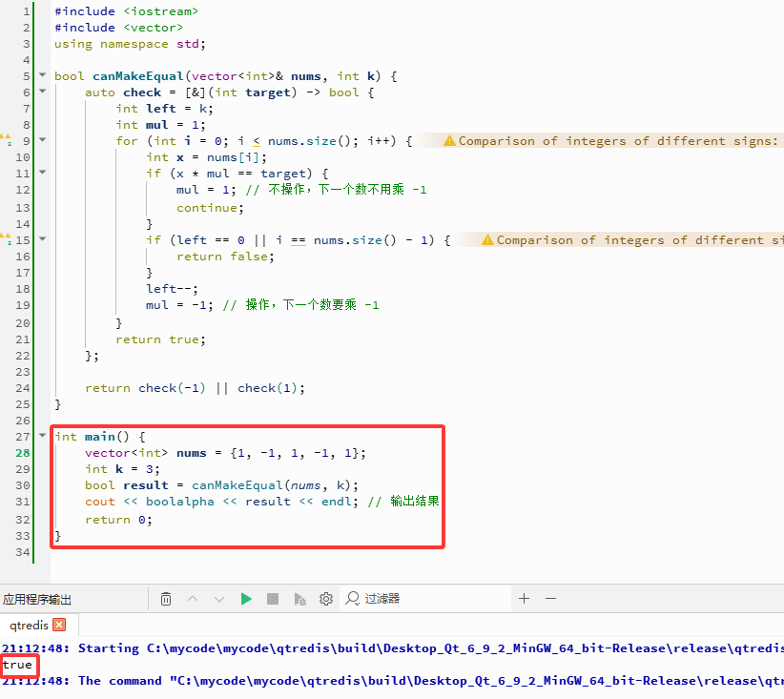Viewport: 784px width, 699px height.
Task: Click line number 28 in gutter
Action: (23, 453)
